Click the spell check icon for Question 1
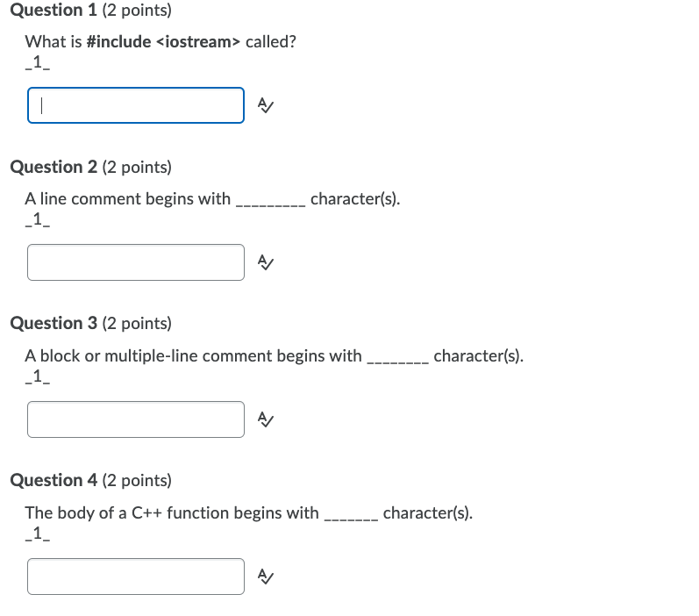This screenshot has height=616, width=699. (265, 106)
